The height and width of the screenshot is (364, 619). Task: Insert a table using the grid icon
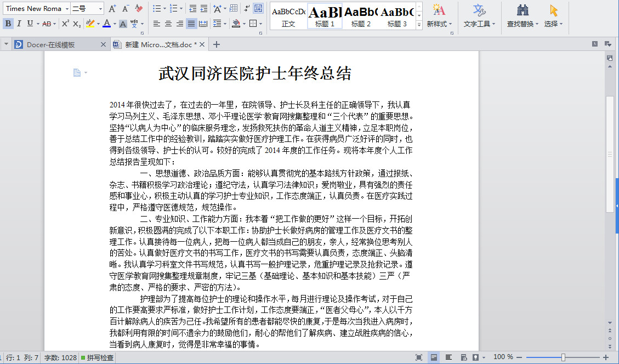[x=234, y=8]
